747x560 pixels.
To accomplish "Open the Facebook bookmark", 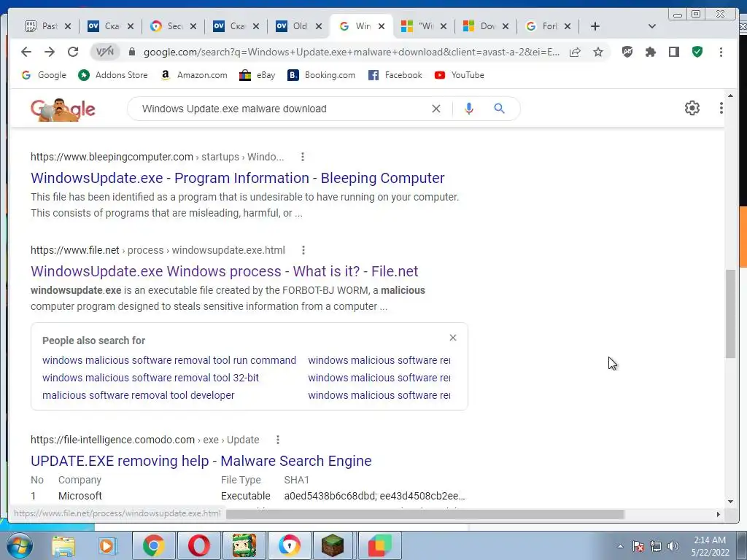I will click(x=395, y=75).
